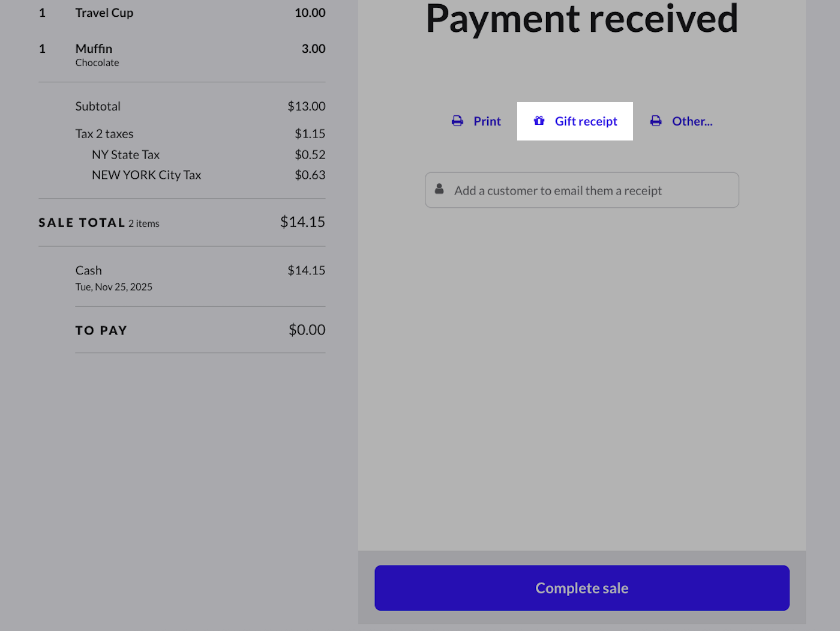Click the Subtotal amount $13.00
The height and width of the screenshot is (631, 840).
coord(306,106)
